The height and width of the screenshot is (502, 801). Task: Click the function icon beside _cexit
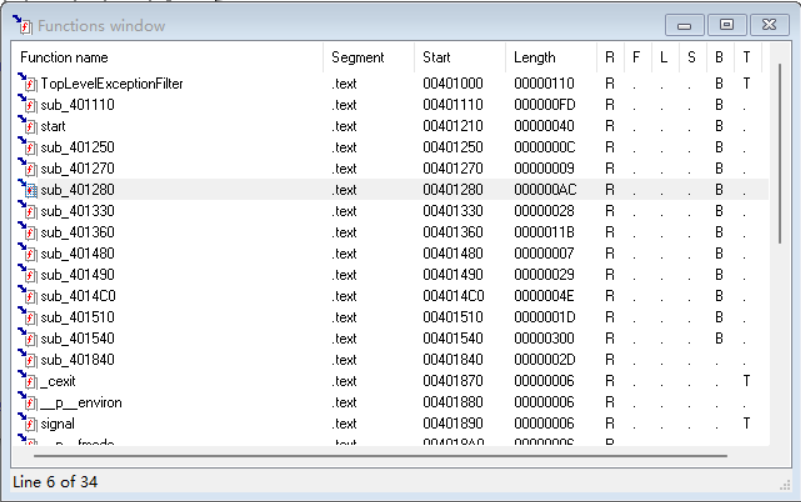pyautogui.click(x=28, y=381)
